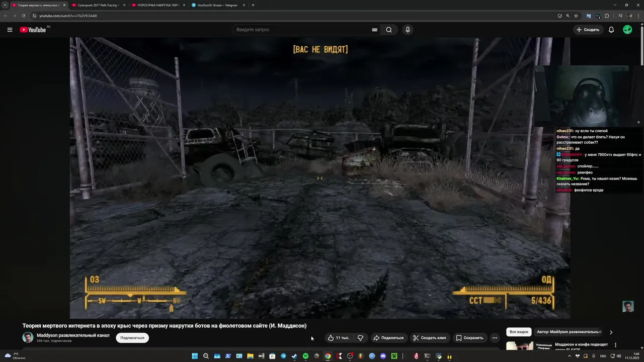The image size is (644, 362).
Task: Open the tab search dropdown arrow
Action: point(5,5)
